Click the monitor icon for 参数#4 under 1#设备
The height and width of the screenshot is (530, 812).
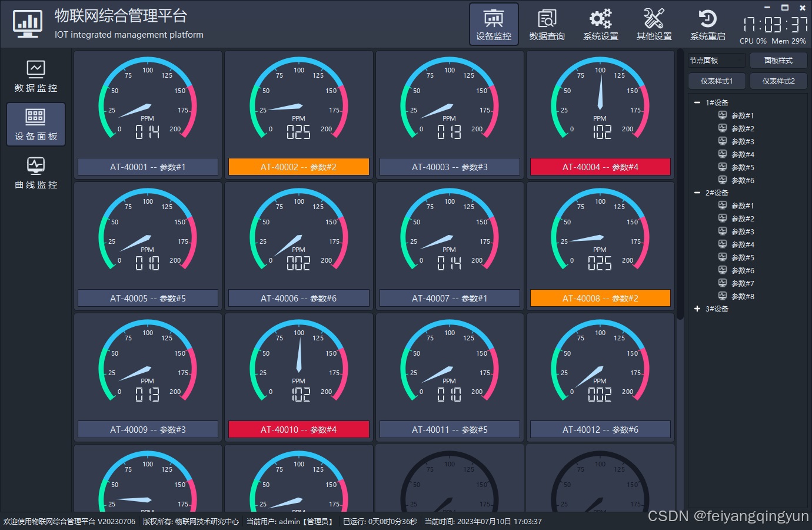tap(723, 154)
